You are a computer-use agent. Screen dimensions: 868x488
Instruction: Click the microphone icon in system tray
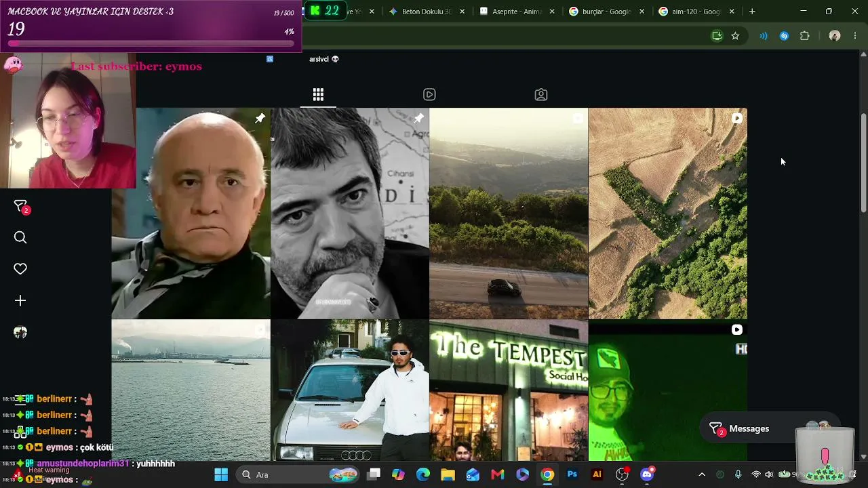[738, 474]
